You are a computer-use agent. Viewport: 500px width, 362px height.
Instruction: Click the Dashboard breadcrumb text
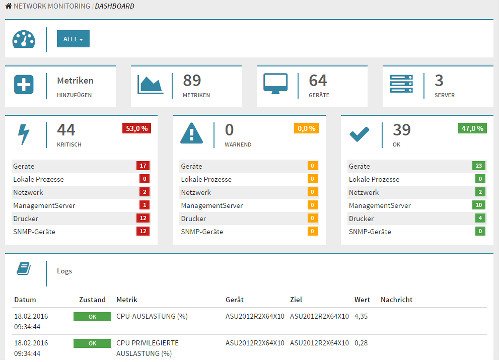115,6
